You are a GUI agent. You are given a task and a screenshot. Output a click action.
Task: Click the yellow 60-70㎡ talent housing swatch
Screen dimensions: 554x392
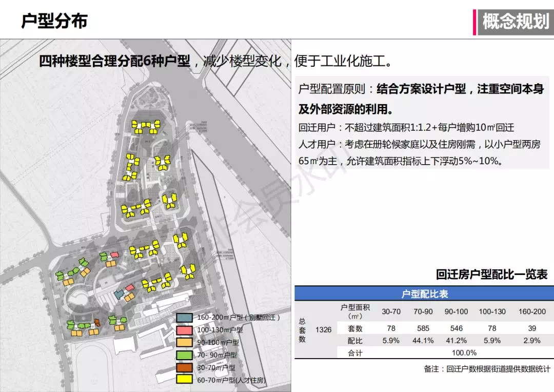click(185, 380)
